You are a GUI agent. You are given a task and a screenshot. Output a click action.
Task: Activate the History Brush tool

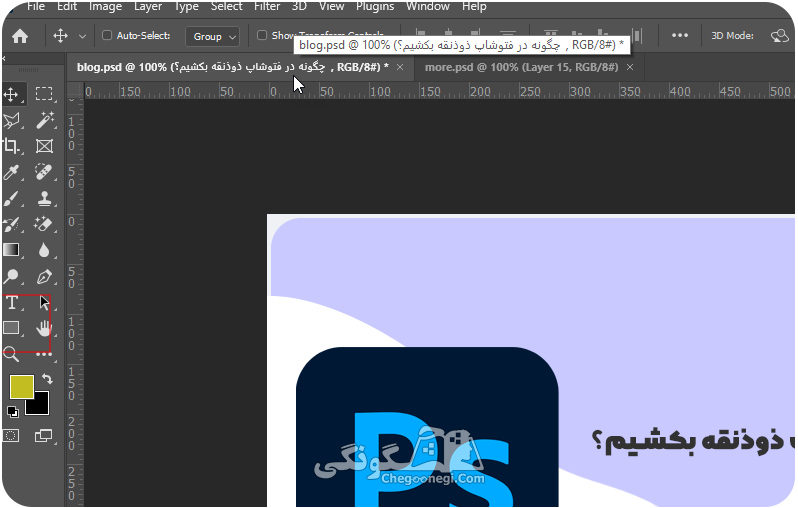[11, 224]
